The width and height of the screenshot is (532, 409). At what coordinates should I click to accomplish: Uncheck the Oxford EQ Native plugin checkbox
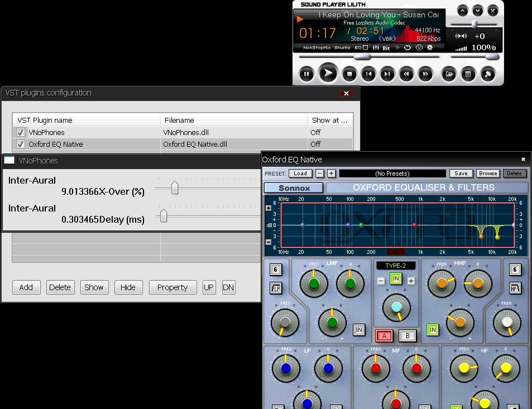point(20,144)
